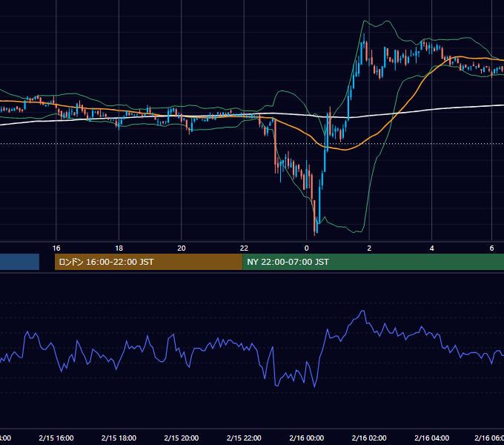The width and height of the screenshot is (504, 445).
Task: Click the 2/16 04:00 indicator axis label
Action: (431, 438)
